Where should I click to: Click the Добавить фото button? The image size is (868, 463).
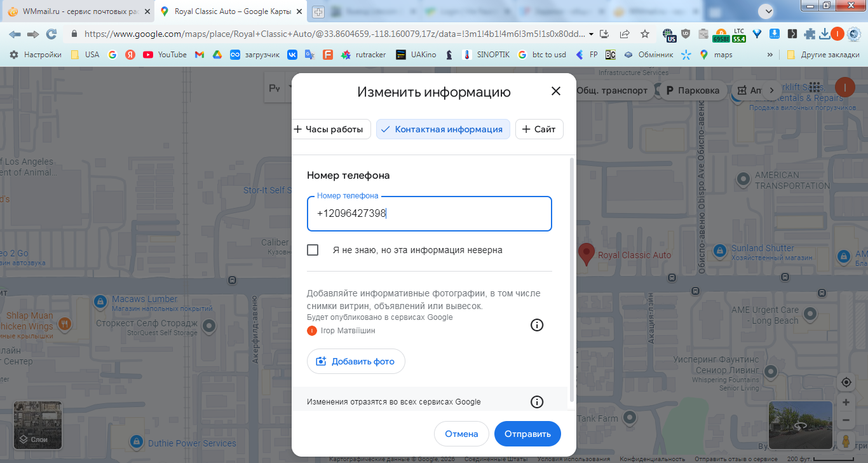(x=356, y=361)
